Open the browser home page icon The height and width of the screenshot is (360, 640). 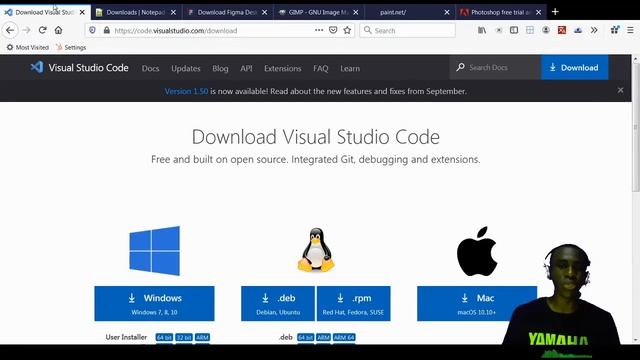(x=58, y=30)
